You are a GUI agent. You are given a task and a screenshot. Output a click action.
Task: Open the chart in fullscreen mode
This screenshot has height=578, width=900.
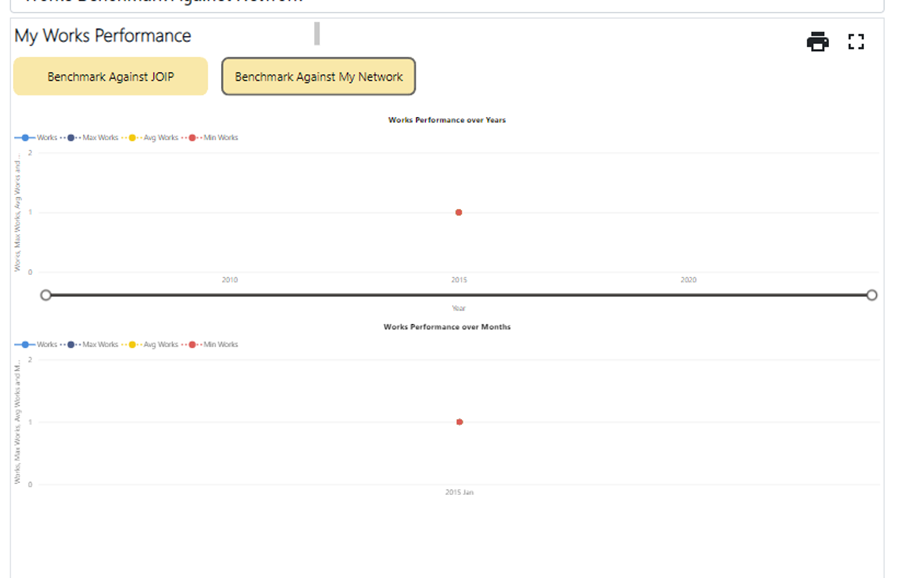coord(856,42)
